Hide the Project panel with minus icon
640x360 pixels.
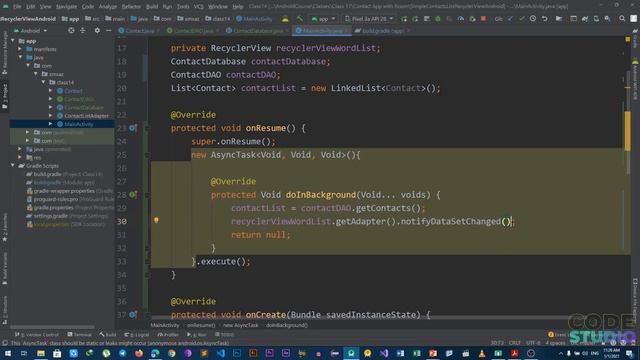pyautogui.click(x=109, y=31)
